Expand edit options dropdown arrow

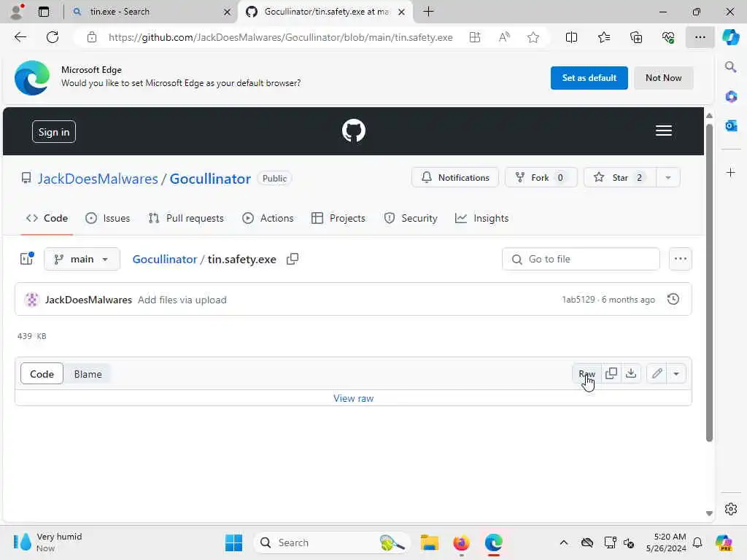tap(676, 373)
